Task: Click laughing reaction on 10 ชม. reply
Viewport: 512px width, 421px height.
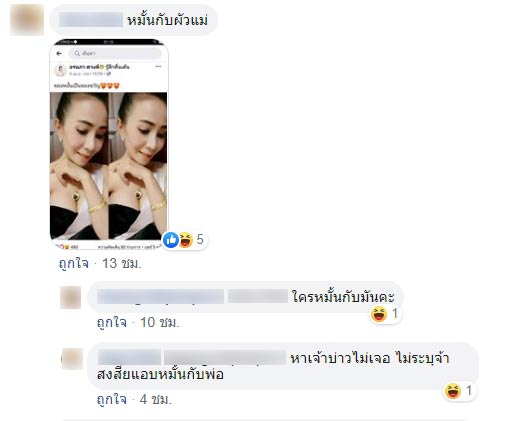Action: tap(379, 314)
